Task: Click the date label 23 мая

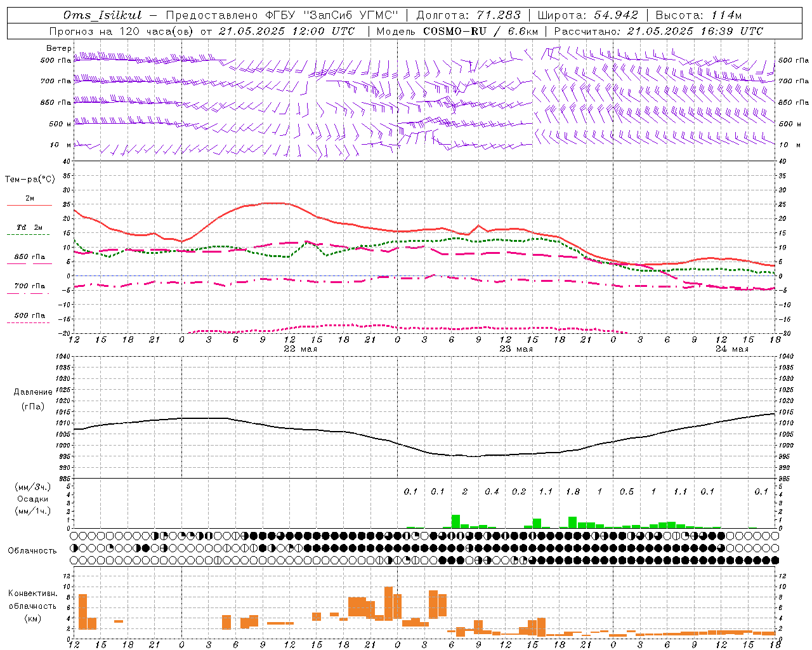Action: coord(516,348)
